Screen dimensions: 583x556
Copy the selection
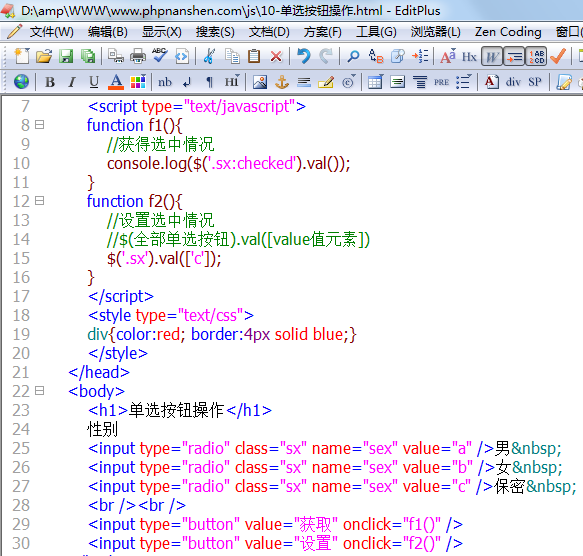coord(232,57)
